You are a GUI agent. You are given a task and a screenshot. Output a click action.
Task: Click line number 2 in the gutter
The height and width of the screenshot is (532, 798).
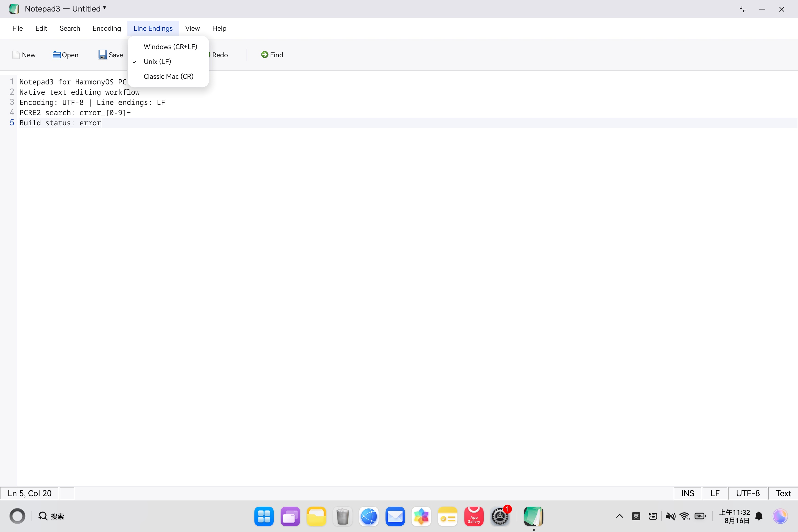(12, 92)
